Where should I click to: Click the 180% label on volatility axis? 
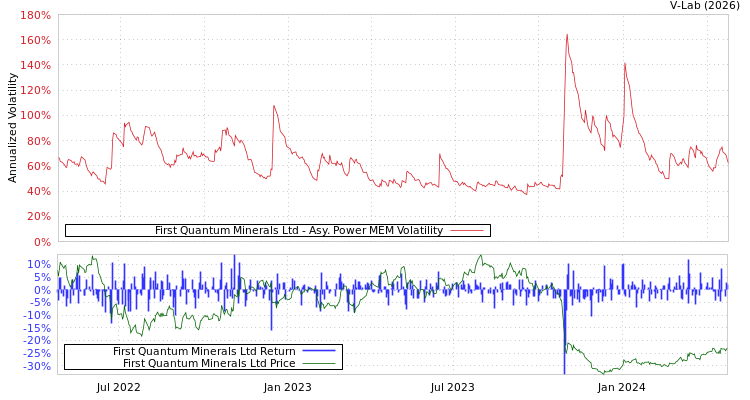35,16
